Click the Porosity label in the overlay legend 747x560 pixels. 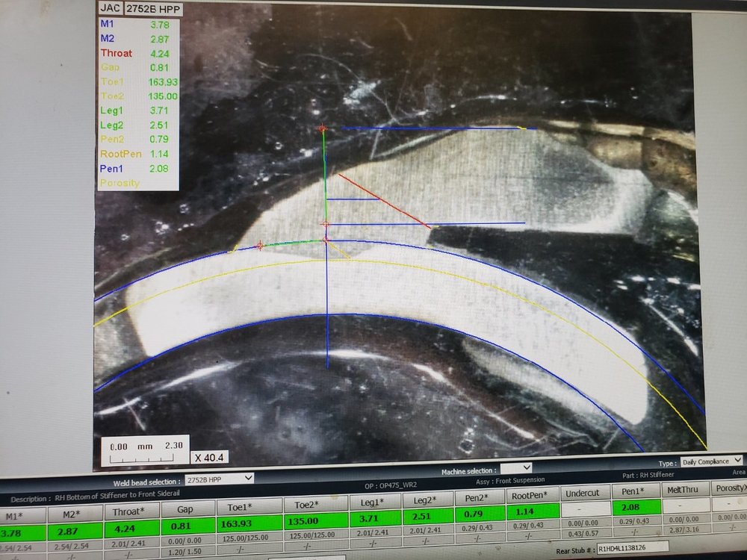[120, 183]
